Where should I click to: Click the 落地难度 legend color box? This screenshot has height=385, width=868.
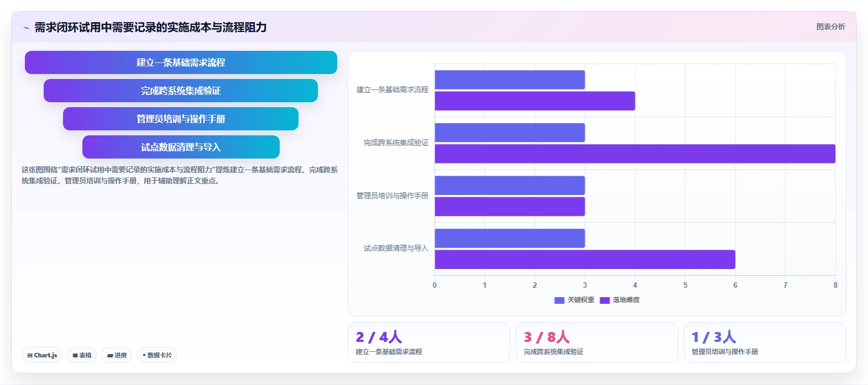(605, 300)
